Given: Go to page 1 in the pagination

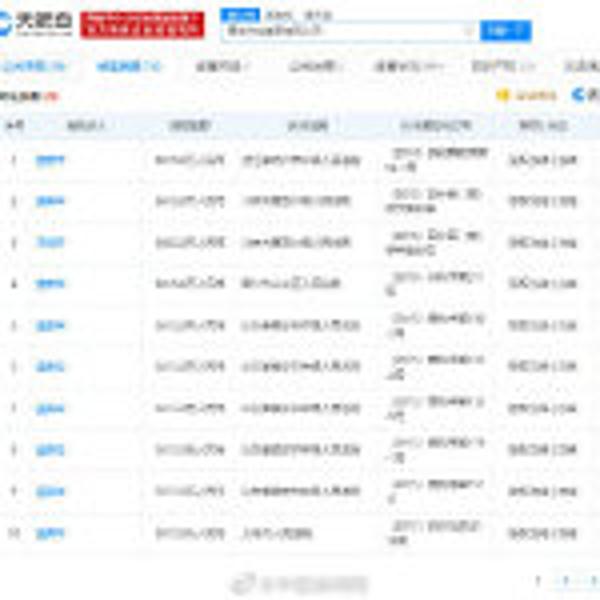Looking at the screenshot, I should tap(538, 580).
